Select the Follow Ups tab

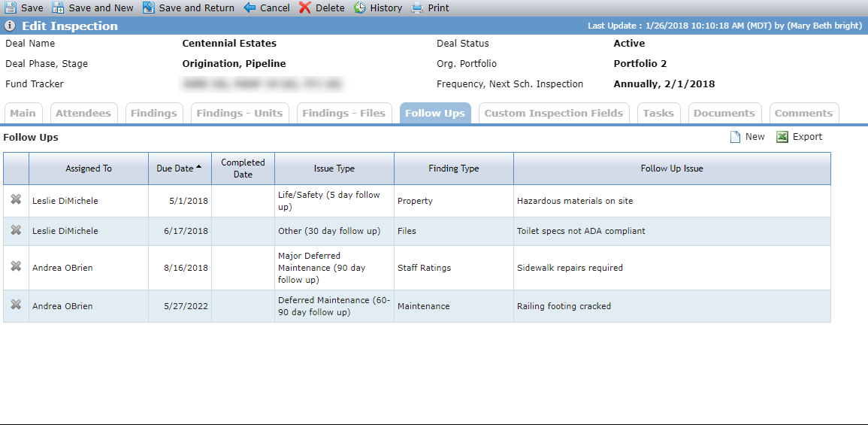pyautogui.click(x=435, y=113)
